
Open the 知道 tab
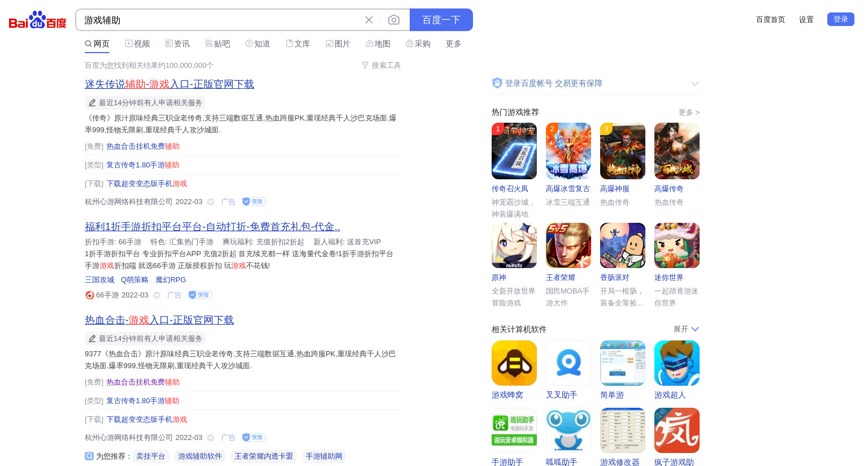tap(258, 44)
